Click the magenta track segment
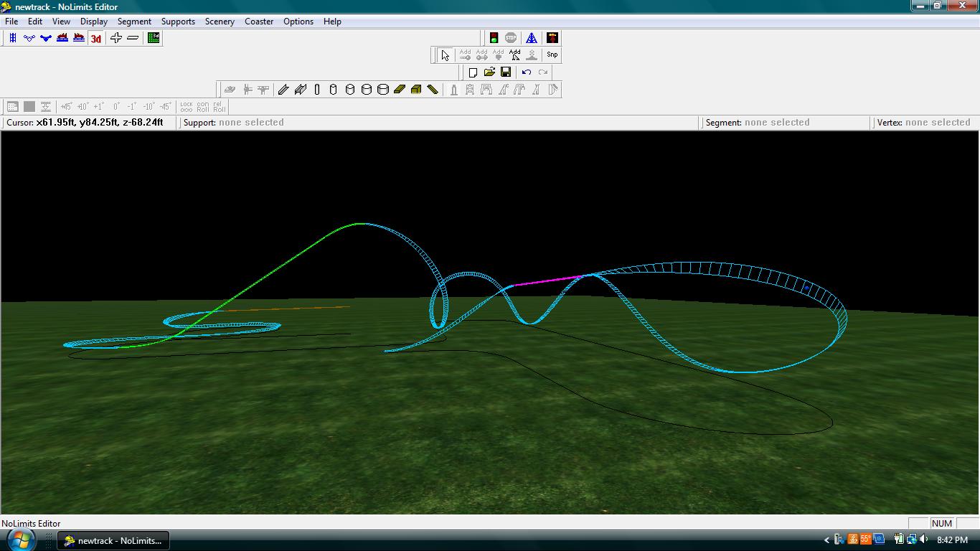This screenshot has width=980, height=551. pos(549,281)
